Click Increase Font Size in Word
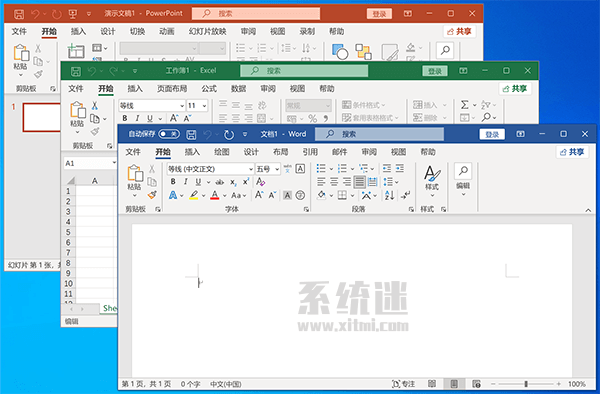 pos(259,195)
